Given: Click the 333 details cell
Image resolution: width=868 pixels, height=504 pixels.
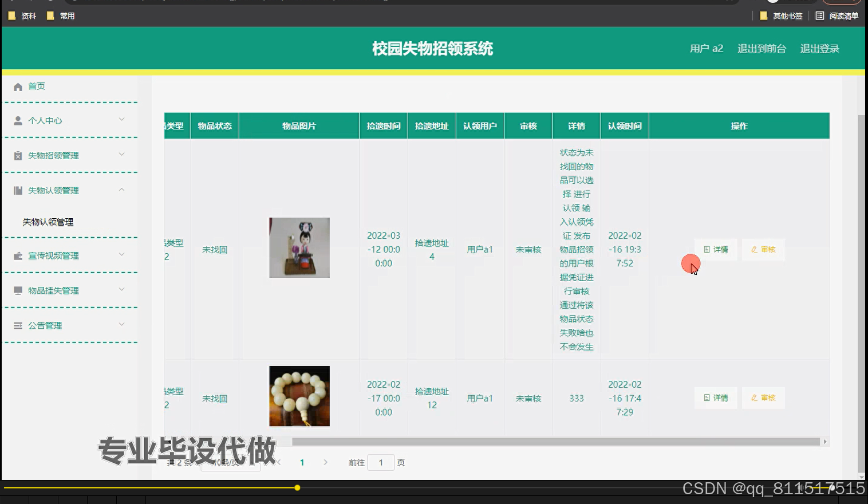Looking at the screenshot, I should click(x=577, y=398).
